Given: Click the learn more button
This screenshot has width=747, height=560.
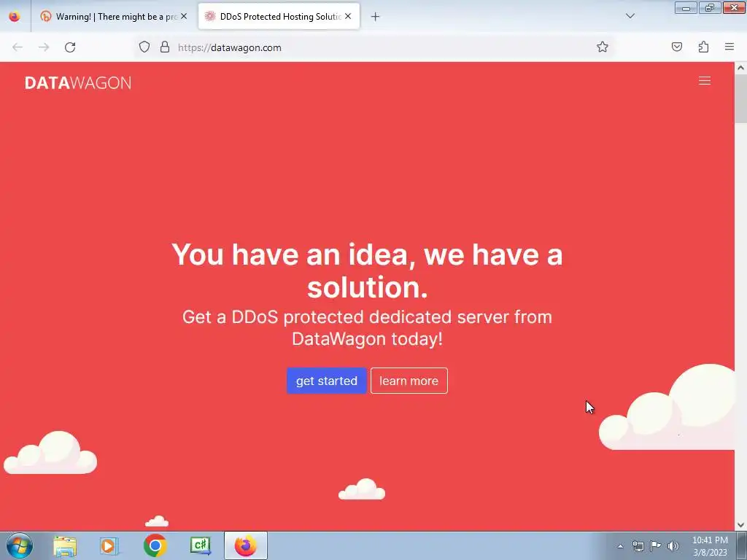Looking at the screenshot, I should coord(409,381).
